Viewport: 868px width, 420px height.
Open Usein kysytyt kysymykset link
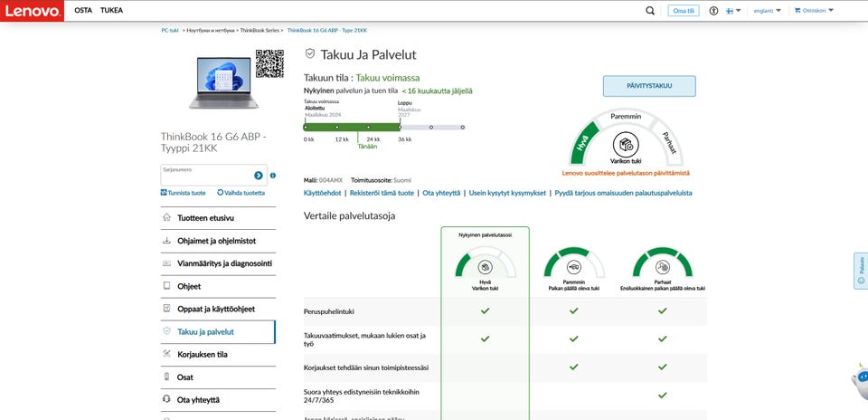pyautogui.click(x=507, y=193)
